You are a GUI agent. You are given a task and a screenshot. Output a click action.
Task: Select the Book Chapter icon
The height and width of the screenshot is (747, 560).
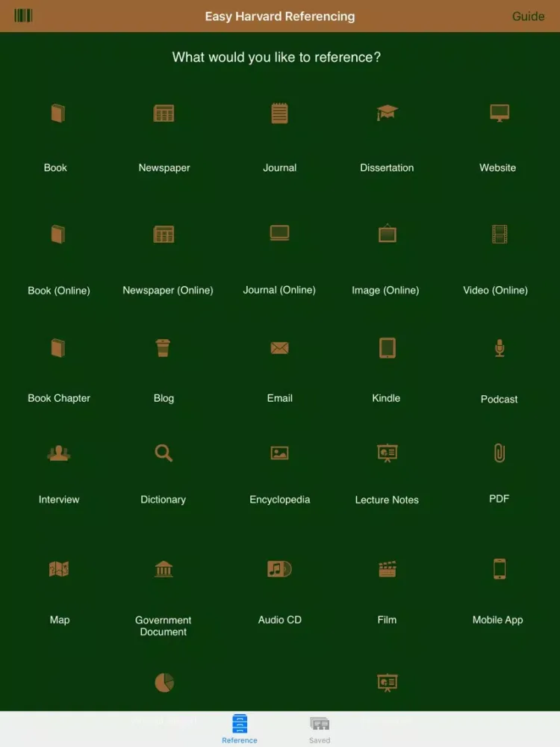(58, 348)
